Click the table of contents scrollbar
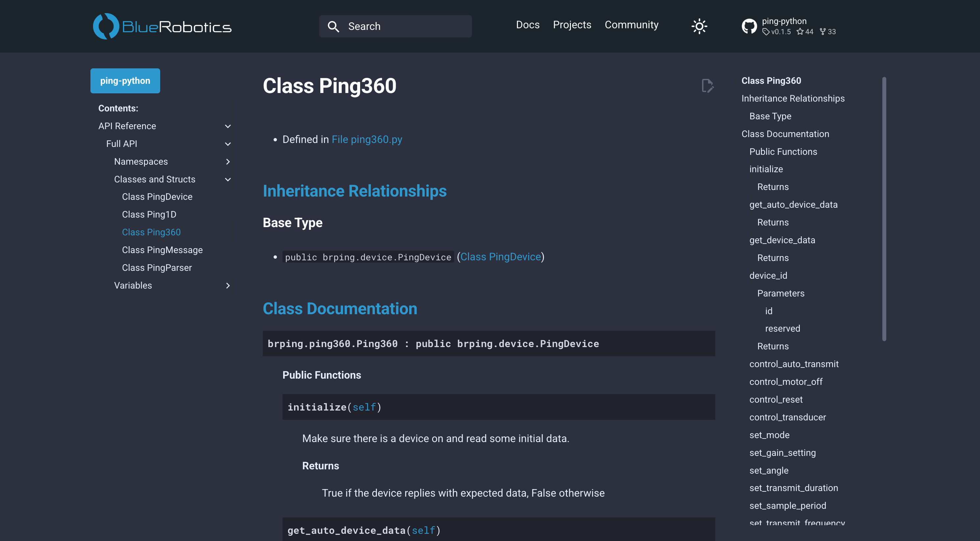This screenshot has width=980, height=541. (x=884, y=209)
